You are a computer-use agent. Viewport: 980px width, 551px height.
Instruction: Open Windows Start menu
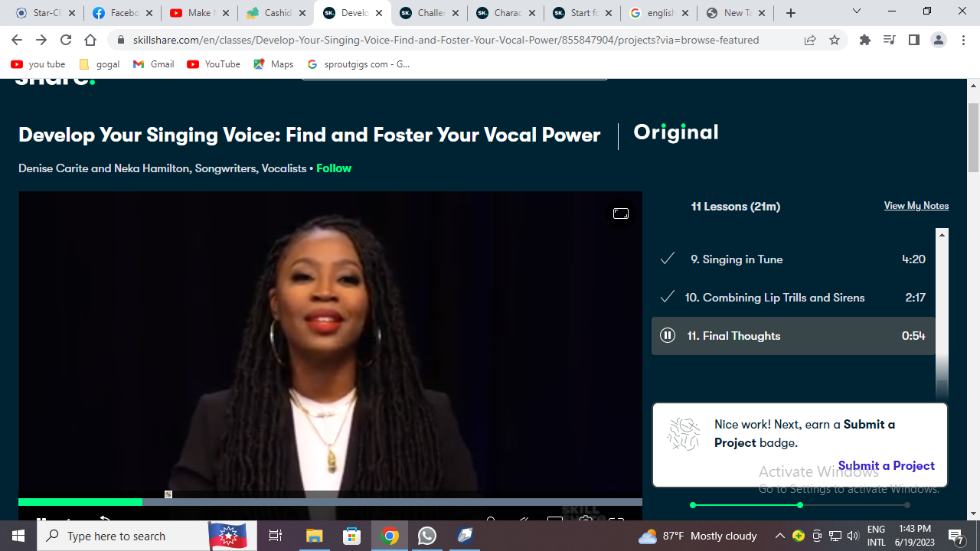(x=17, y=536)
